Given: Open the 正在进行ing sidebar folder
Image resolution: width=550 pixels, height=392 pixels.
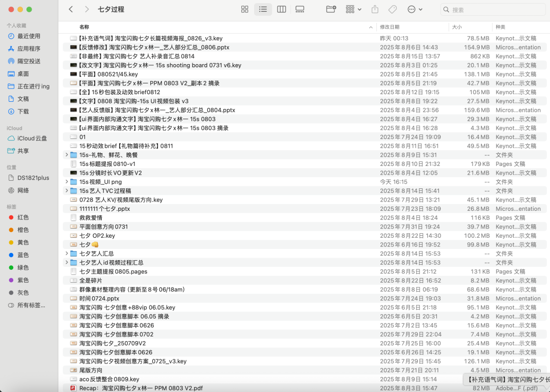Looking at the screenshot, I should 33,86.
